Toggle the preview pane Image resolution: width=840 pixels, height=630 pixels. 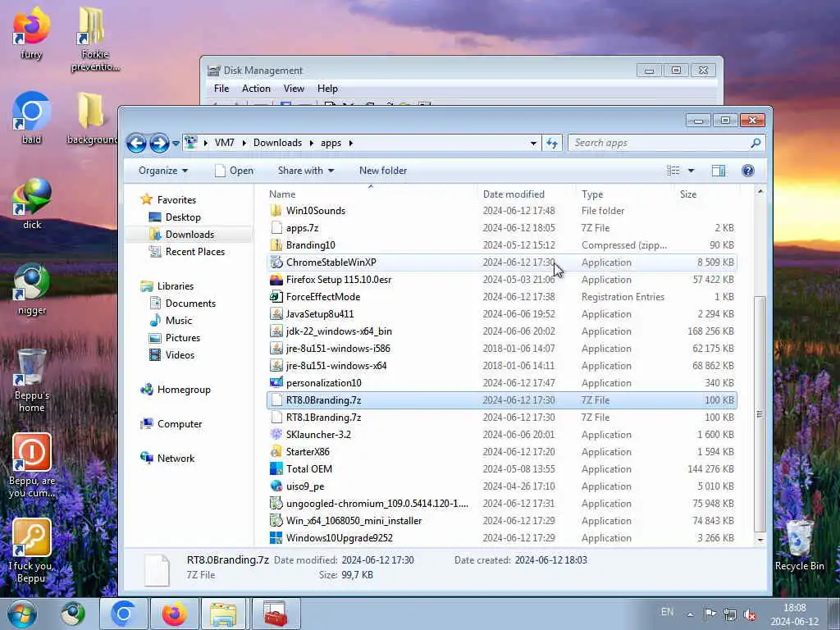click(x=719, y=171)
